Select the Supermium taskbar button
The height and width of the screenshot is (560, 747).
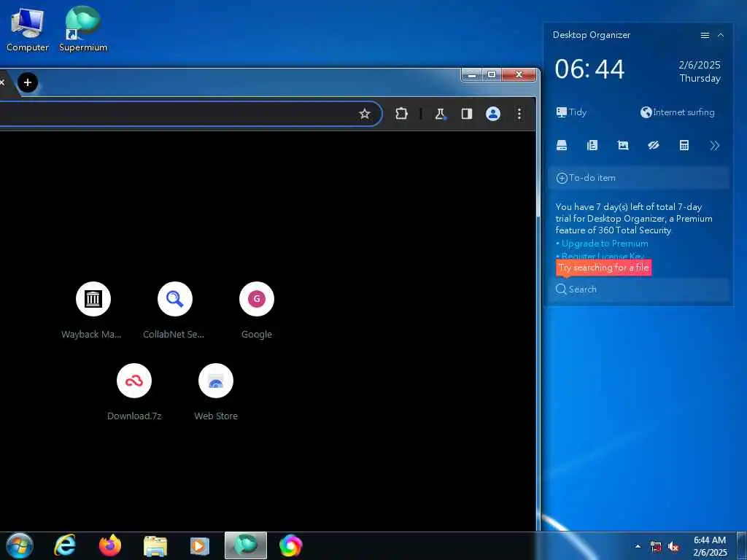tap(245, 545)
